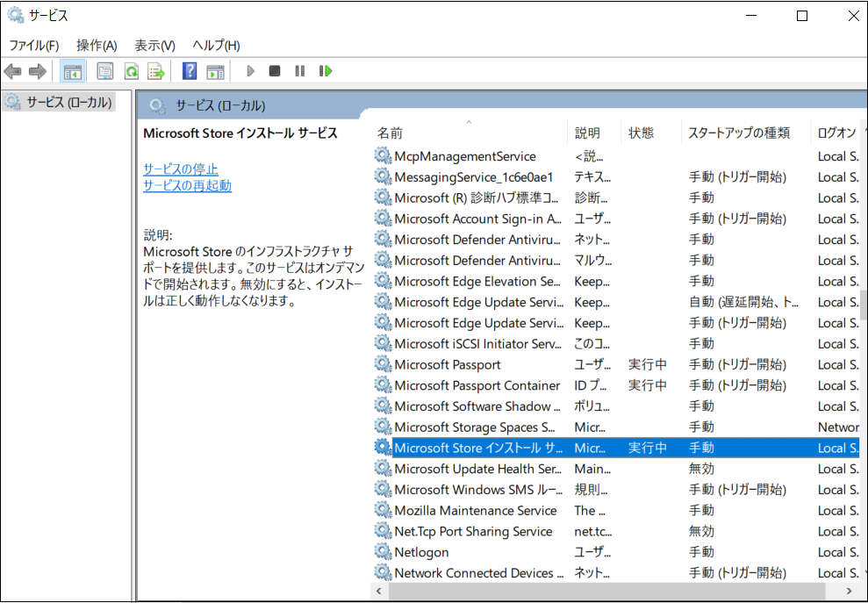Toggle the show/hide console tree icon
The height and width of the screenshot is (603, 868).
click(73, 71)
